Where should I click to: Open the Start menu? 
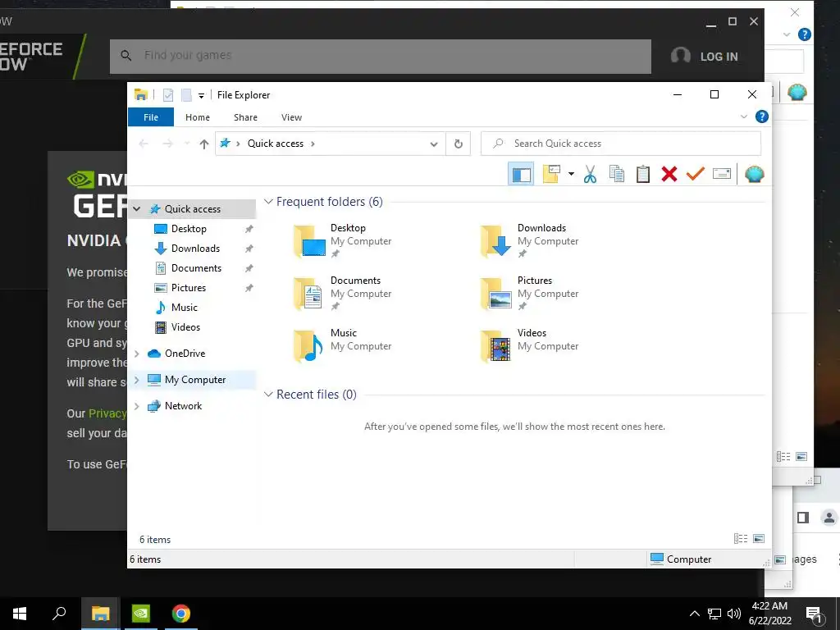pyautogui.click(x=20, y=614)
